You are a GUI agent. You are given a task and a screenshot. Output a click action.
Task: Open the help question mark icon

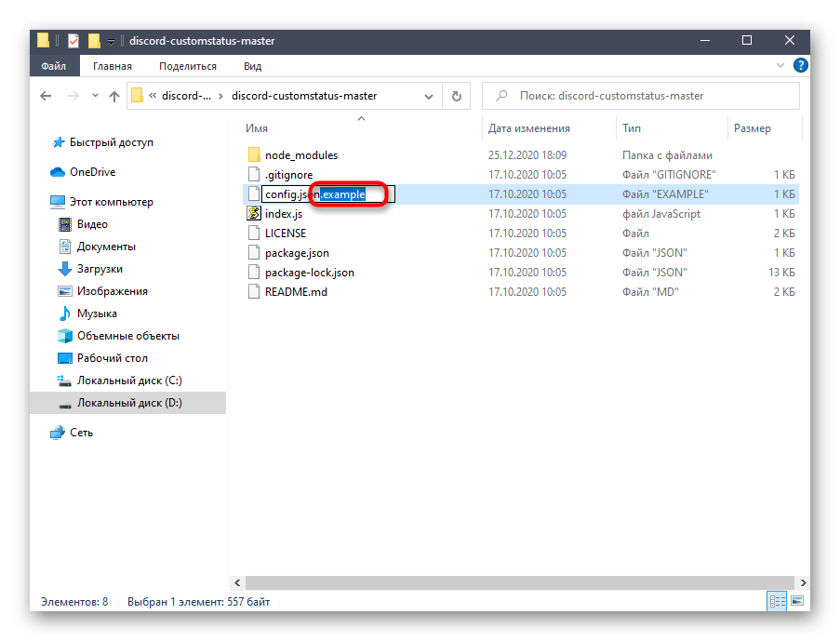(801, 66)
